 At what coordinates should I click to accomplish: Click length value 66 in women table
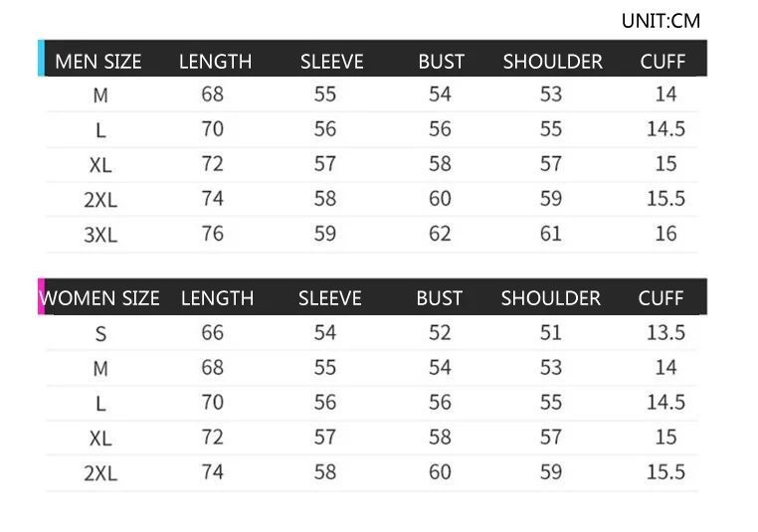coord(213,332)
